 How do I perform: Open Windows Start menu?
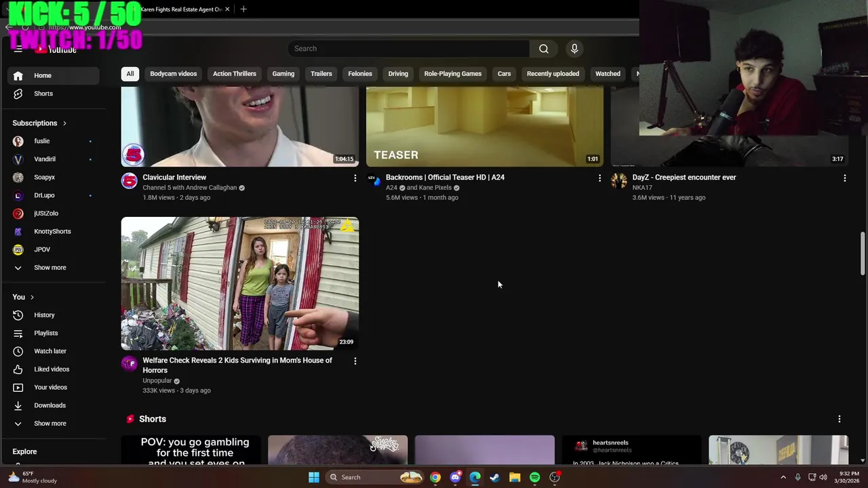click(314, 477)
